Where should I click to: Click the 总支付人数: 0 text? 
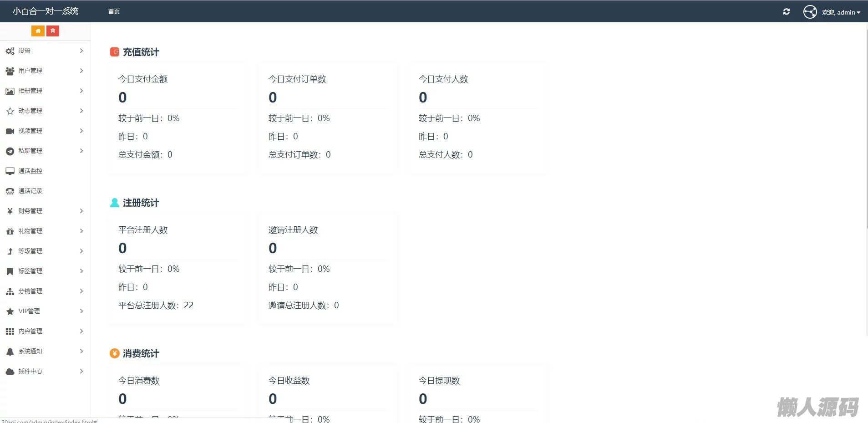point(446,155)
